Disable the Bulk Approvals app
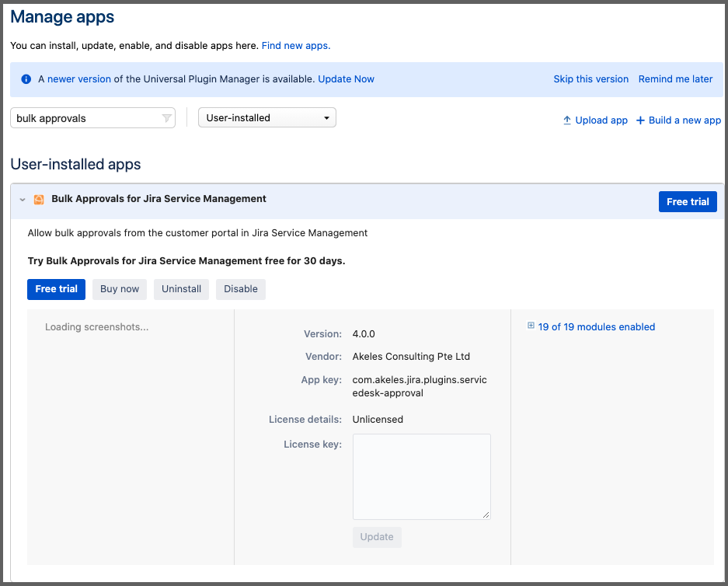The image size is (728, 586). (x=241, y=289)
